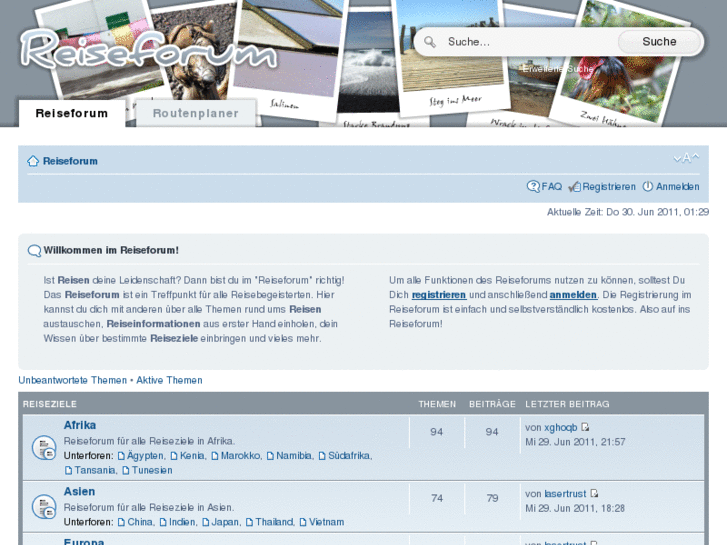Click the Japan subforum page icon
This screenshot has height=545, width=727.
206,522
